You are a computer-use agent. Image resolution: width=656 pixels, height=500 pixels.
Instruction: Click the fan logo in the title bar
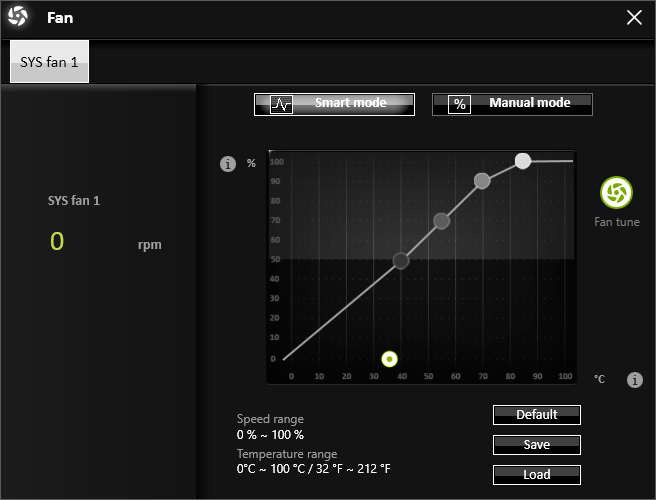(x=18, y=17)
